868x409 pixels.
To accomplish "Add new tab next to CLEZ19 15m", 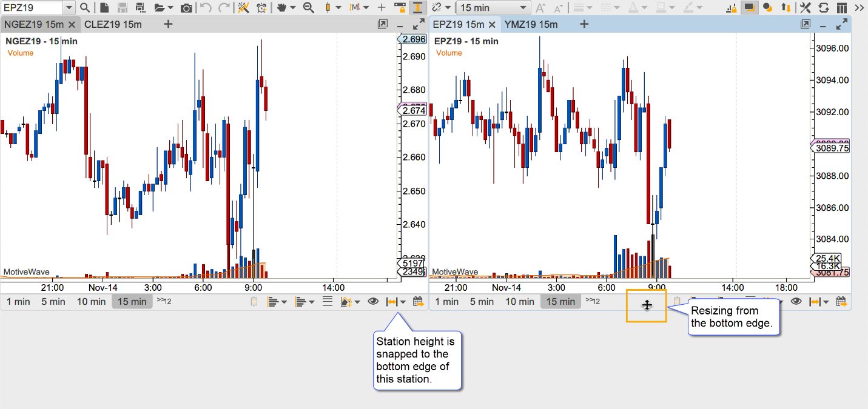I will [x=169, y=24].
